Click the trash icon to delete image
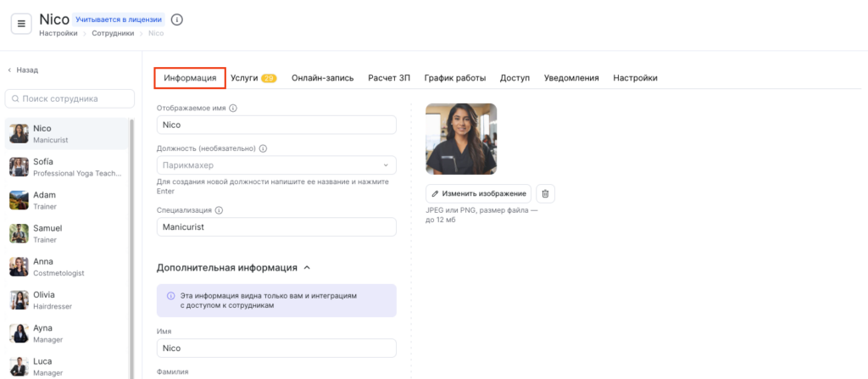Image resolution: width=868 pixels, height=379 pixels. 545,193
